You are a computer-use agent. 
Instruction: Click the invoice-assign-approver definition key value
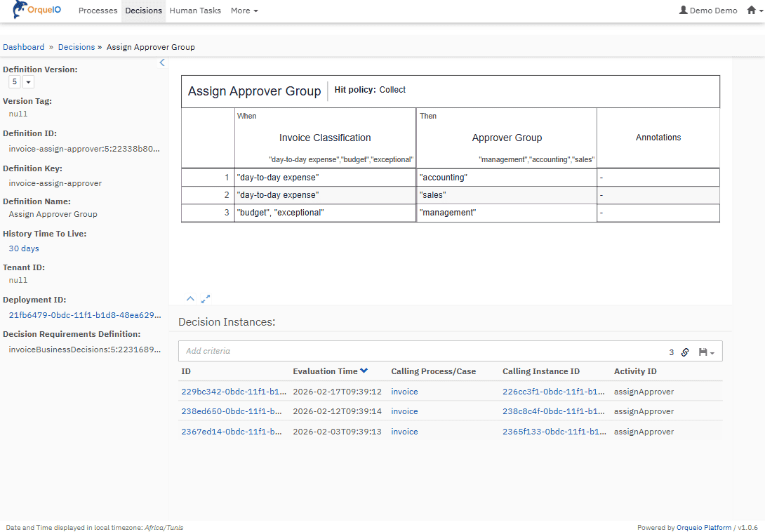coord(55,183)
